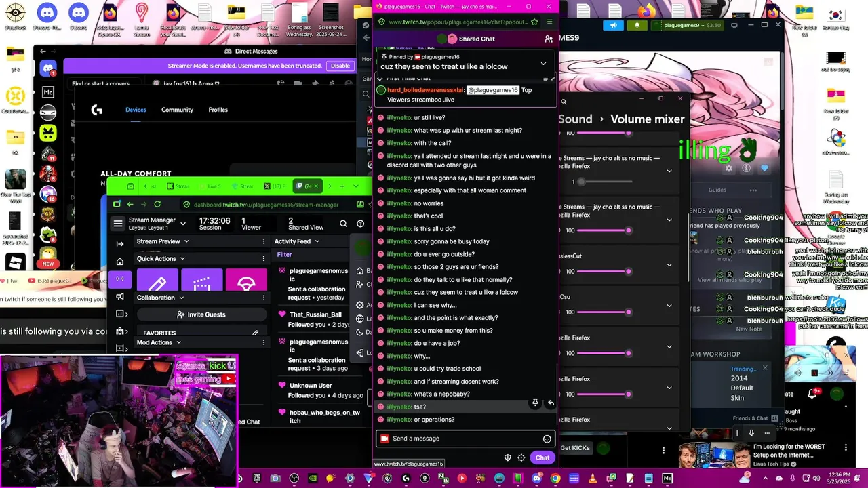Expand the Activity Feed dropdown
This screenshot has height=488, width=868.
point(317,241)
